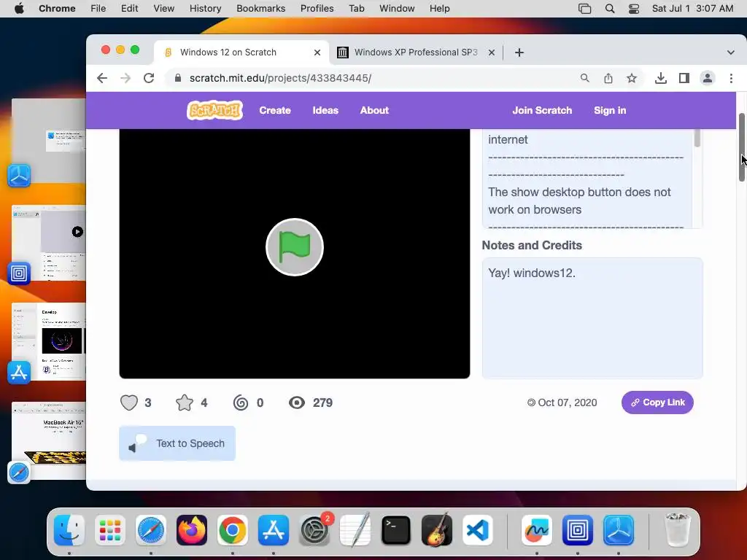The height and width of the screenshot is (560, 747).
Task: Open the View menu
Action: (163, 9)
